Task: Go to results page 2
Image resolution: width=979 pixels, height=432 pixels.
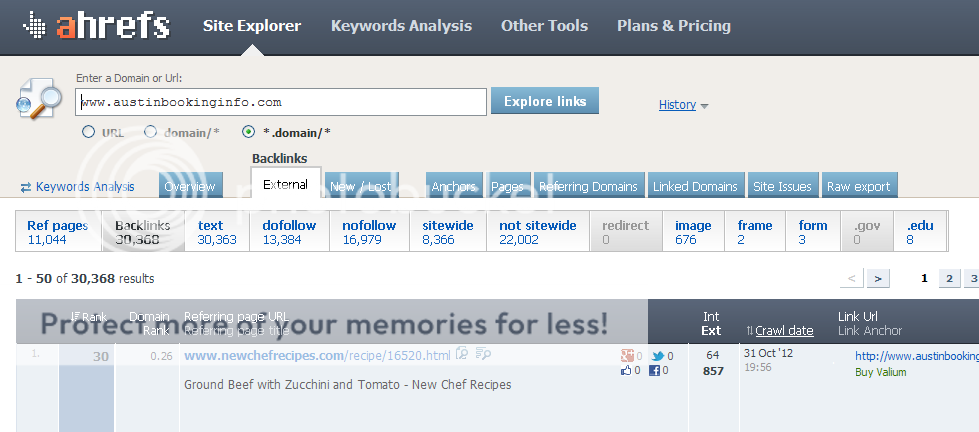Action: (x=950, y=278)
